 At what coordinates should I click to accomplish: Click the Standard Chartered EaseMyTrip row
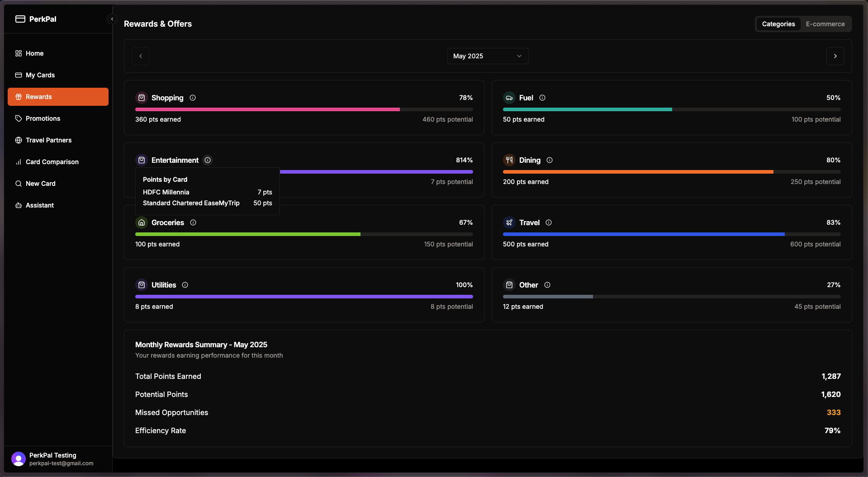click(208, 203)
